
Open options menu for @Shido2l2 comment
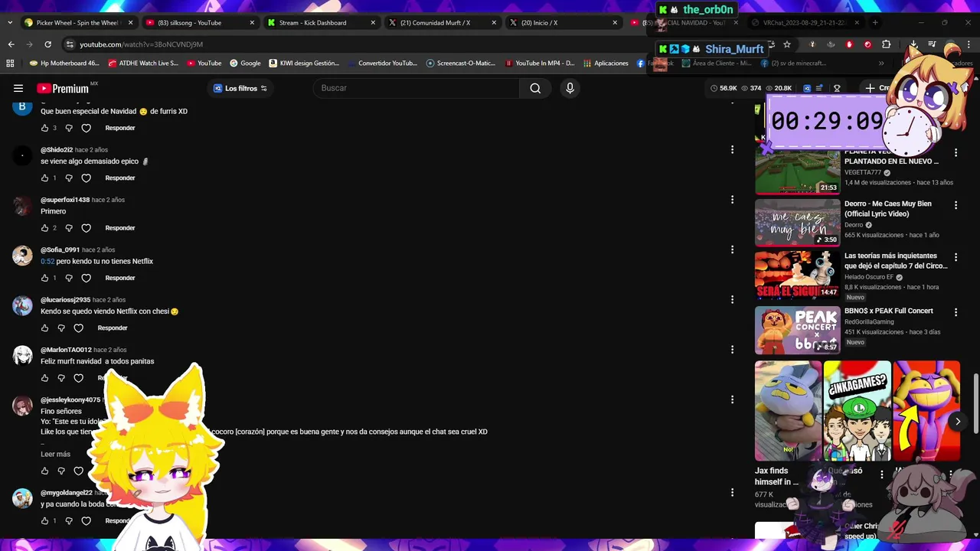coord(732,150)
